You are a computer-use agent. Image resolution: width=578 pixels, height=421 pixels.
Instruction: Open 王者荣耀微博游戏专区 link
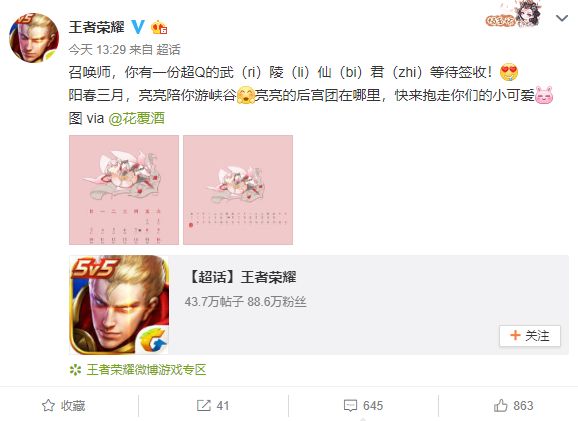click(146, 370)
